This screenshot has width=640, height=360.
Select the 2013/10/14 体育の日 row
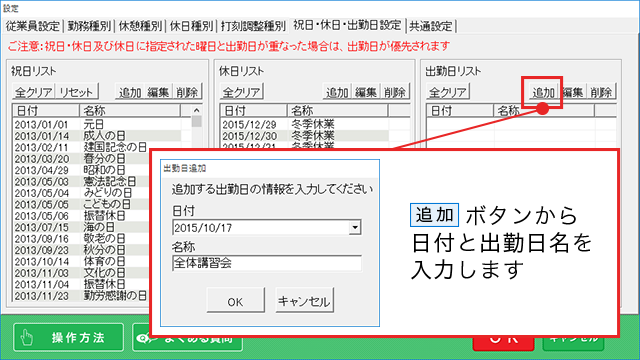pos(82,261)
